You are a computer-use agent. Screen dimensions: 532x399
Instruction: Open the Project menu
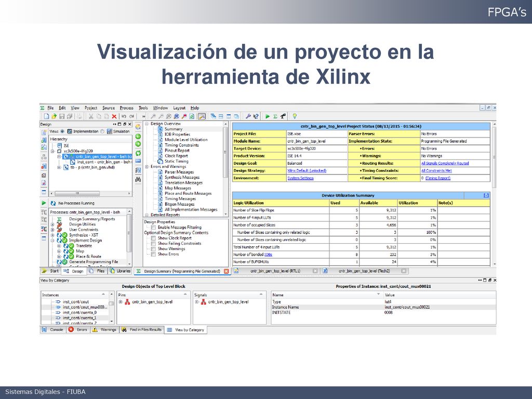[90, 108]
